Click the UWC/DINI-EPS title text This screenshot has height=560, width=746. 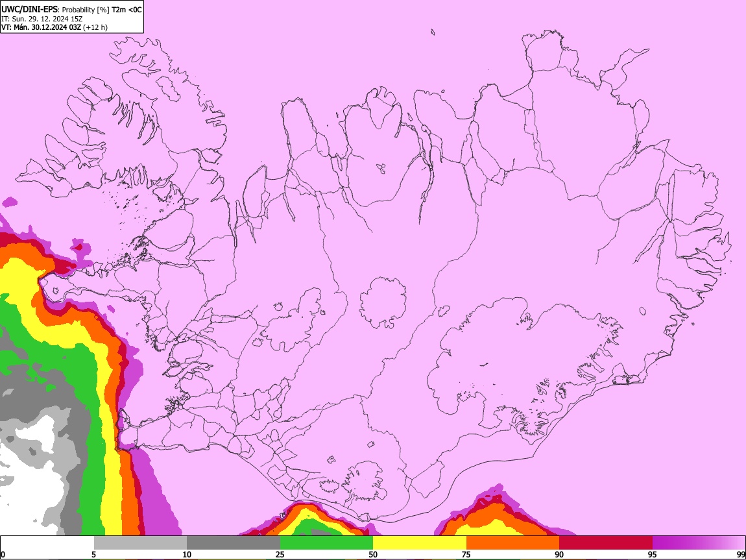[x=29, y=10]
